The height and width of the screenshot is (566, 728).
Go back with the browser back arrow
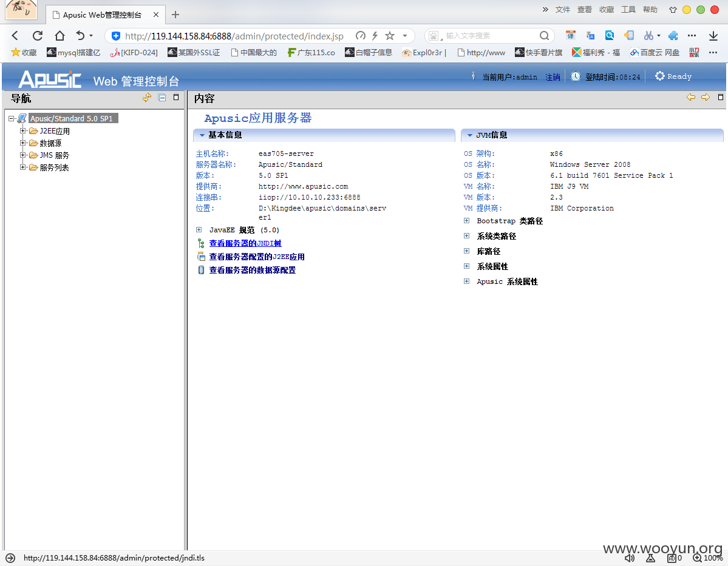15,36
